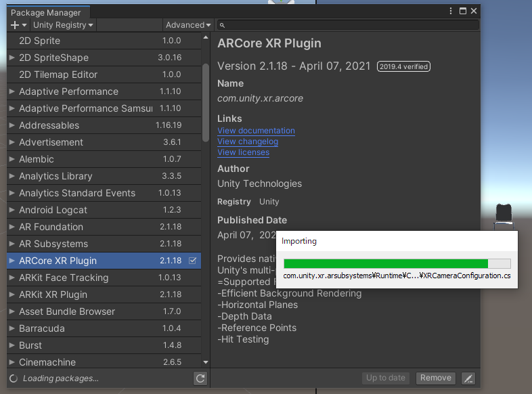The width and height of the screenshot is (532, 394).
Task: Select the Adaptive Performance Samsung package
Action: click(104, 108)
